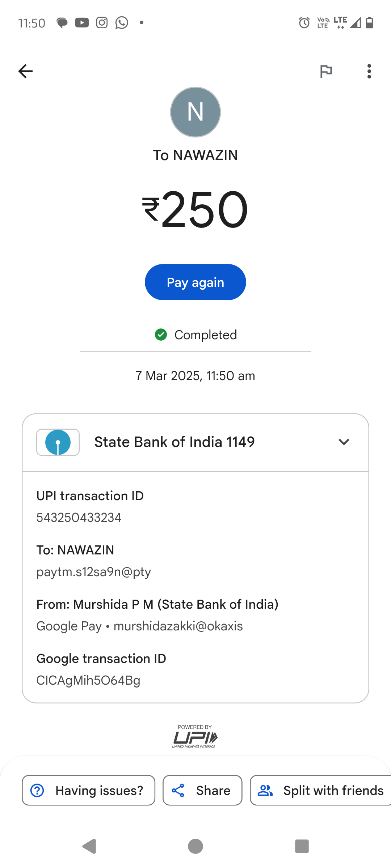Tap the recipient UPI address paytm.s12sa9n@pty

94,572
